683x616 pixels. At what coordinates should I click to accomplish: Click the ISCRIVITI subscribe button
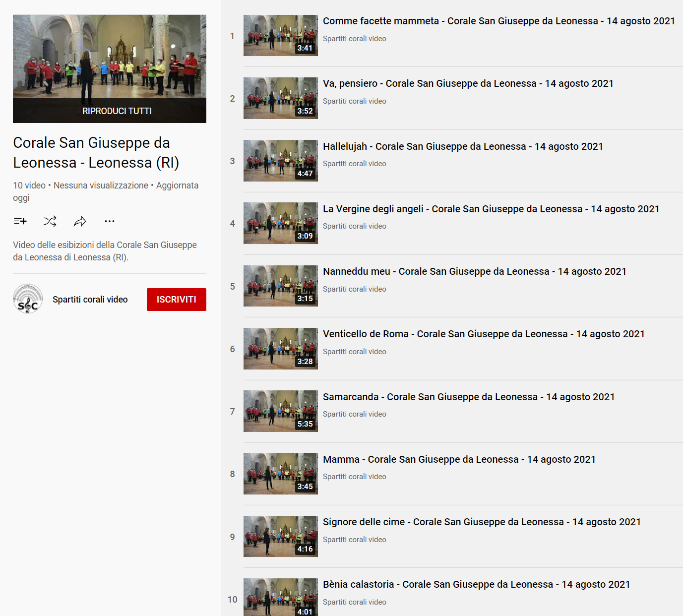[176, 299]
